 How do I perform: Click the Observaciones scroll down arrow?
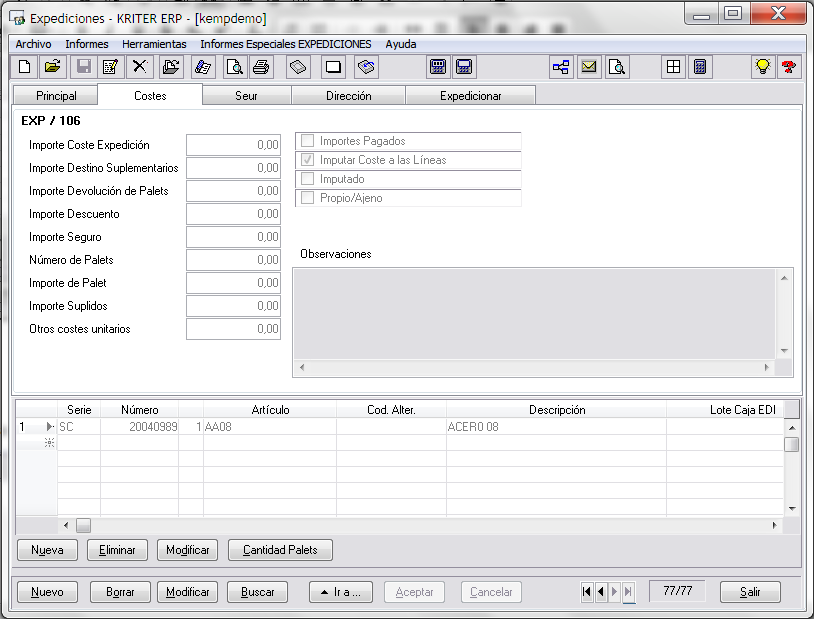784,351
